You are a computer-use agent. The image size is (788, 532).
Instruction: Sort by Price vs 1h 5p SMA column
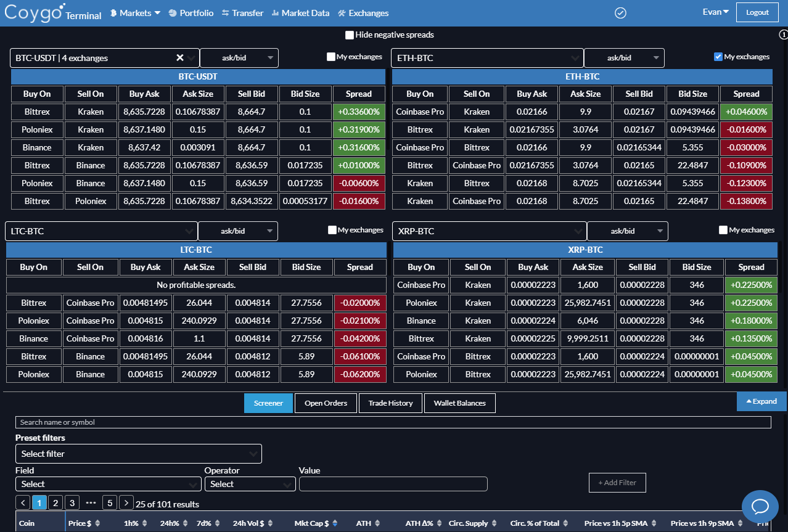coord(655,523)
